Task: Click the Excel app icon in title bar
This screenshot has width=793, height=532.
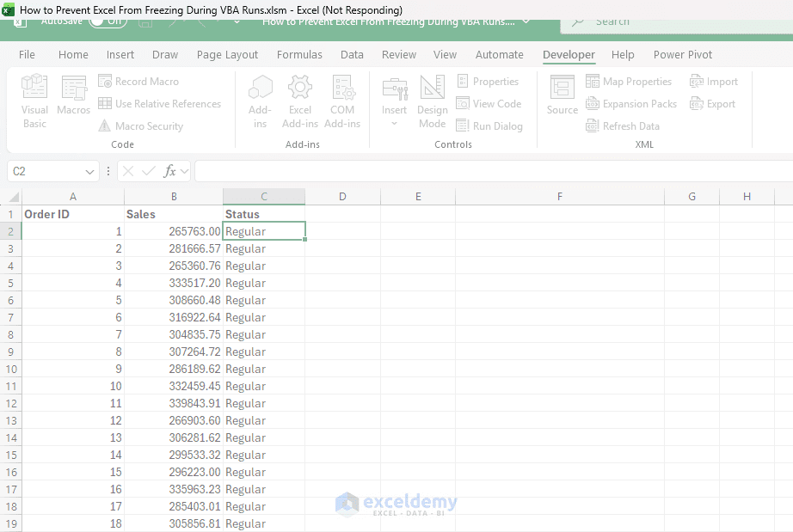Action: click(x=8, y=9)
